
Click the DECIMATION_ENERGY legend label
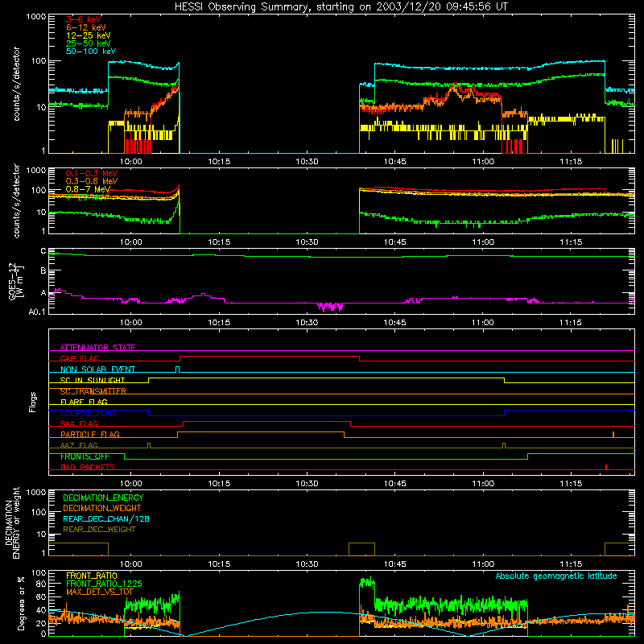pos(103,497)
